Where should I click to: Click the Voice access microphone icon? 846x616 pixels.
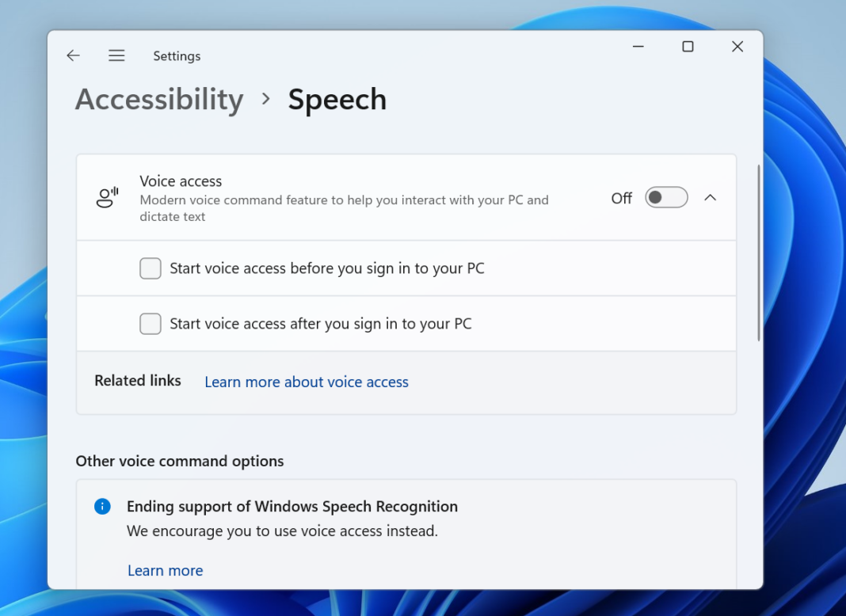click(x=107, y=197)
